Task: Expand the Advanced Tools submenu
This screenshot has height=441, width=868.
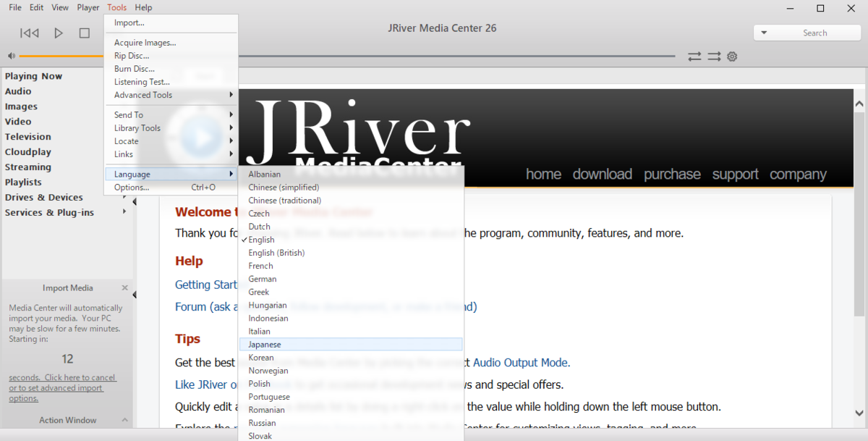Action: (x=171, y=95)
